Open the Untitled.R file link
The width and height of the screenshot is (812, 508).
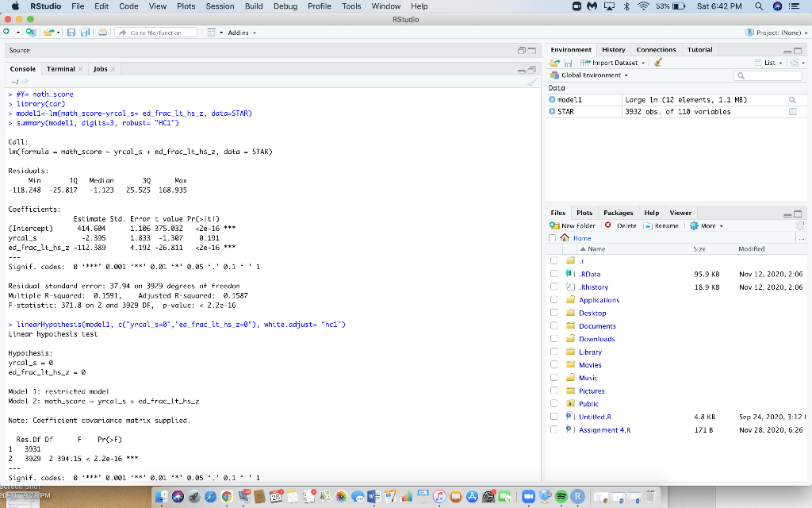pyautogui.click(x=595, y=417)
